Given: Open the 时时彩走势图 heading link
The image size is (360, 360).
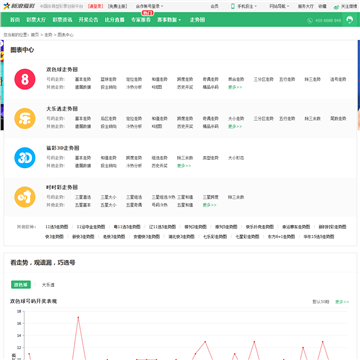Looking at the screenshot, I should coord(62,187).
